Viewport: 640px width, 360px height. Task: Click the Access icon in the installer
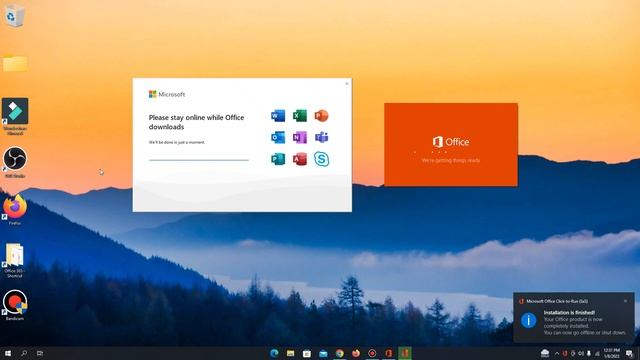point(300,159)
